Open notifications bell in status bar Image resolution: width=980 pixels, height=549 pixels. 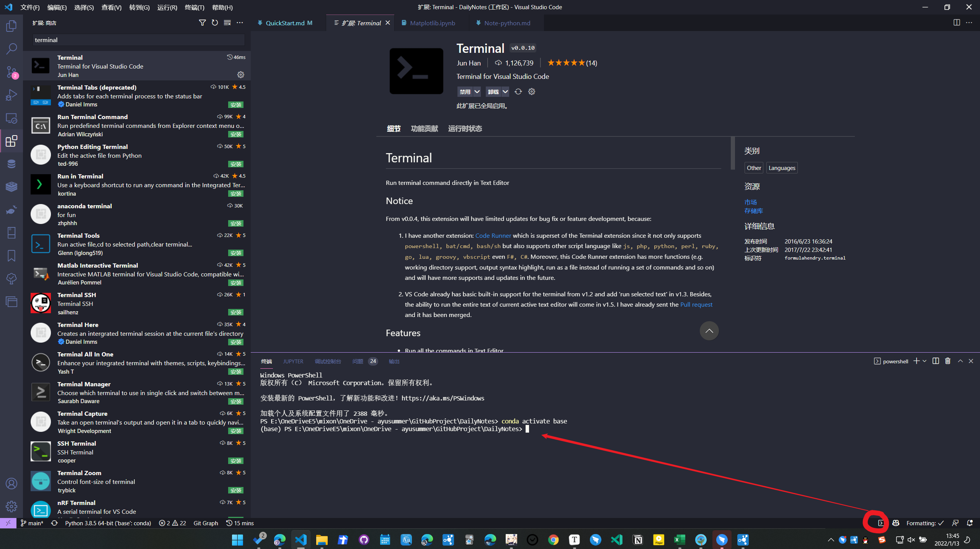[x=970, y=523]
